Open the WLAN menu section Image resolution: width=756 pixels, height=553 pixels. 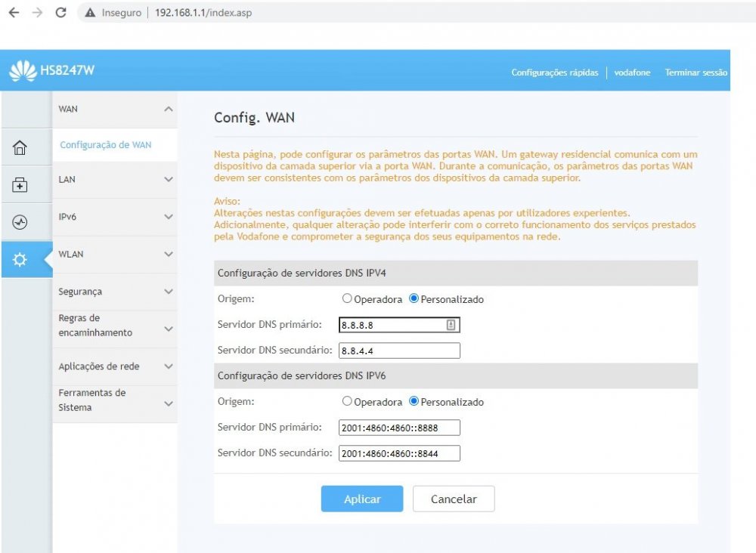115,255
